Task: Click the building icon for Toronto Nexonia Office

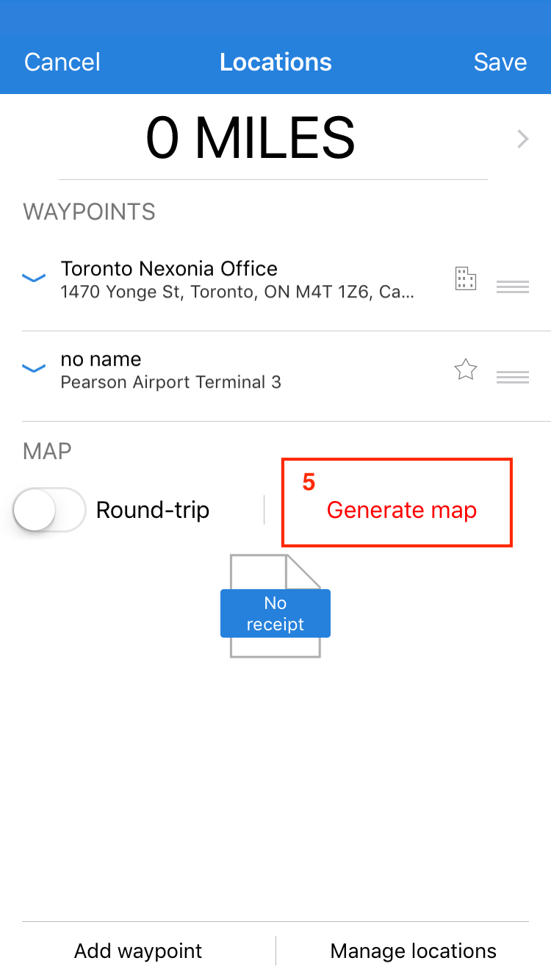Action: (466, 279)
